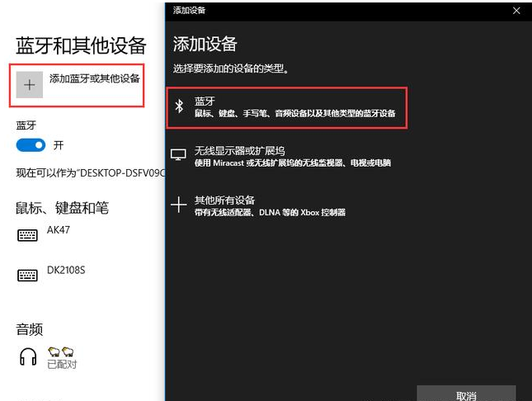Screen dimensions: 532x401
Task: Select the DK2108S device name
Action: pos(66,270)
